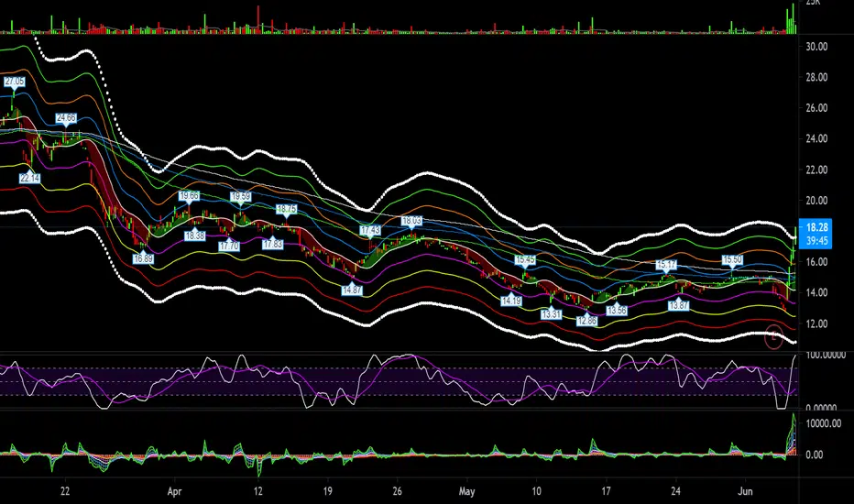Click the 16.89 pivot low label
Image resolution: width=854 pixels, height=504 pixels.
[x=143, y=258]
